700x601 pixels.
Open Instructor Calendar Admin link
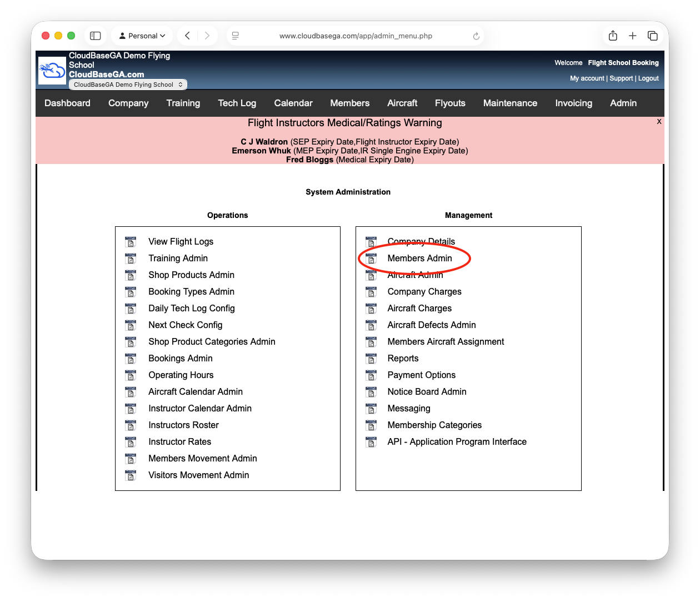[x=200, y=409]
